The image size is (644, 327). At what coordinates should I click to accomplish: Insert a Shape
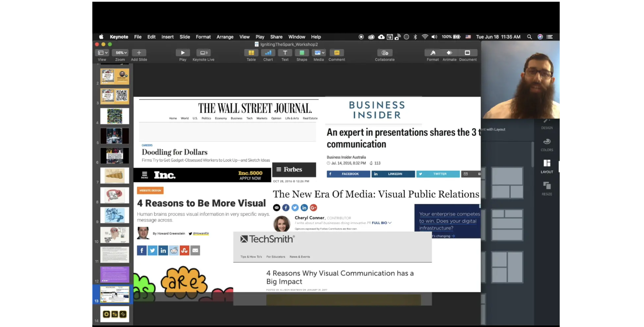coord(302,53)
